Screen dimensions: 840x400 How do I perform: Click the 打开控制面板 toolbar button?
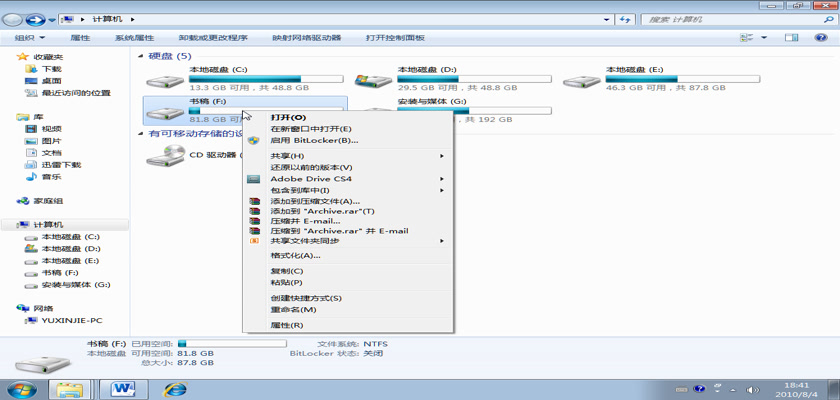click(395, 38)
